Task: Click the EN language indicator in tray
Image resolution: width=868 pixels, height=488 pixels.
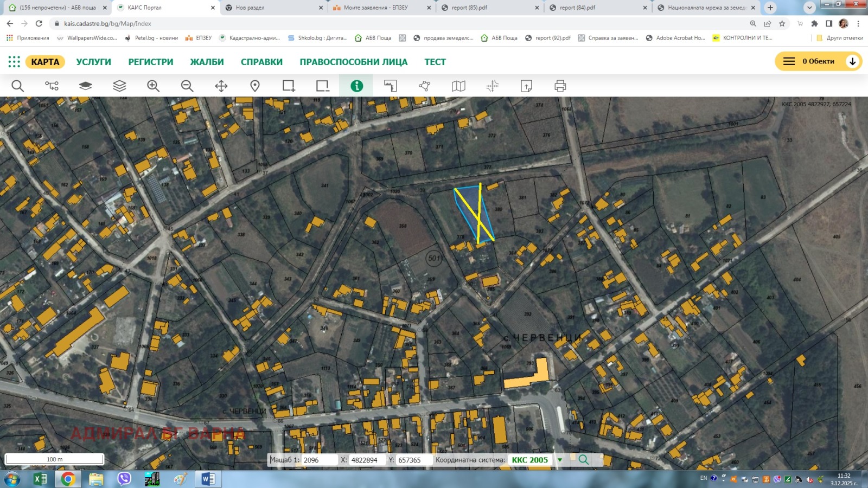Action: [703, 479]
